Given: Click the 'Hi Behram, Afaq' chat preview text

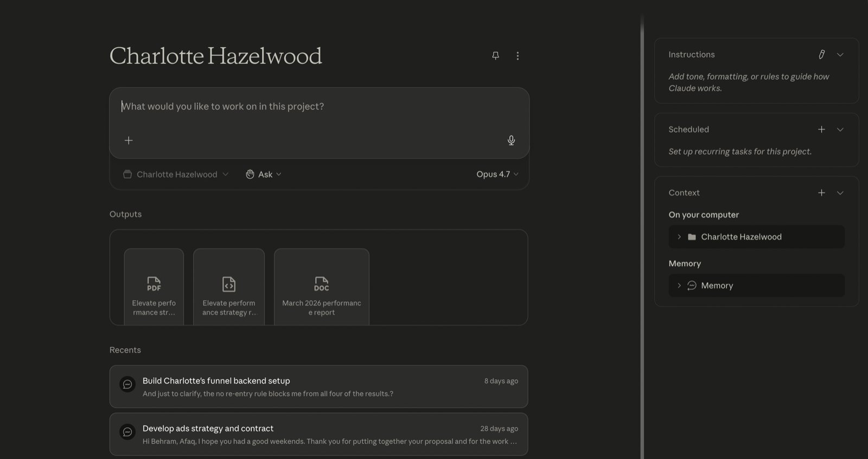Looking at the screenshot, I should (x=330, y=442).
